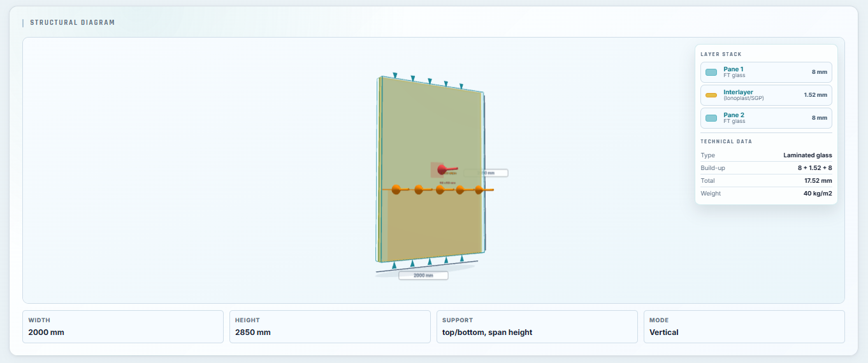The height and width of the screenshot is (363, 868).
Task: Click the Pane 2 '8 mm' thickness
Action: 820,118
